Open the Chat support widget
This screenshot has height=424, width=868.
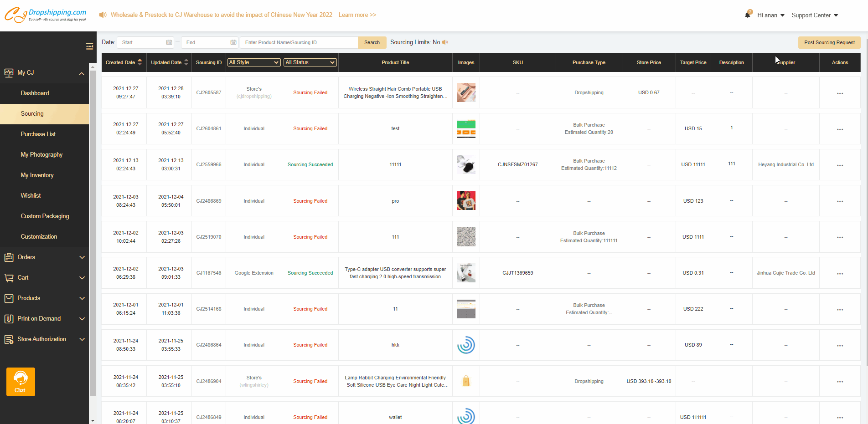pyautogui.click(x=21, y=382)
